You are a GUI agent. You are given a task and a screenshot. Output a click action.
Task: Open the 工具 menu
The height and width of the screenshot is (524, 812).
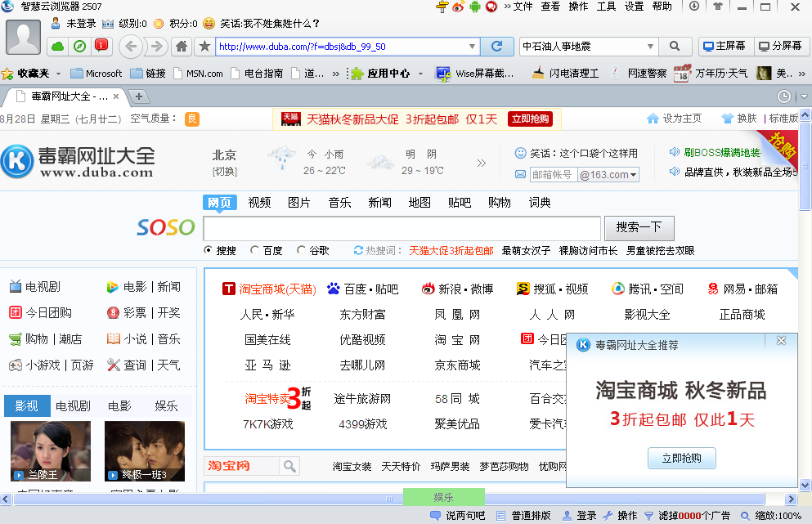[606, 7]
